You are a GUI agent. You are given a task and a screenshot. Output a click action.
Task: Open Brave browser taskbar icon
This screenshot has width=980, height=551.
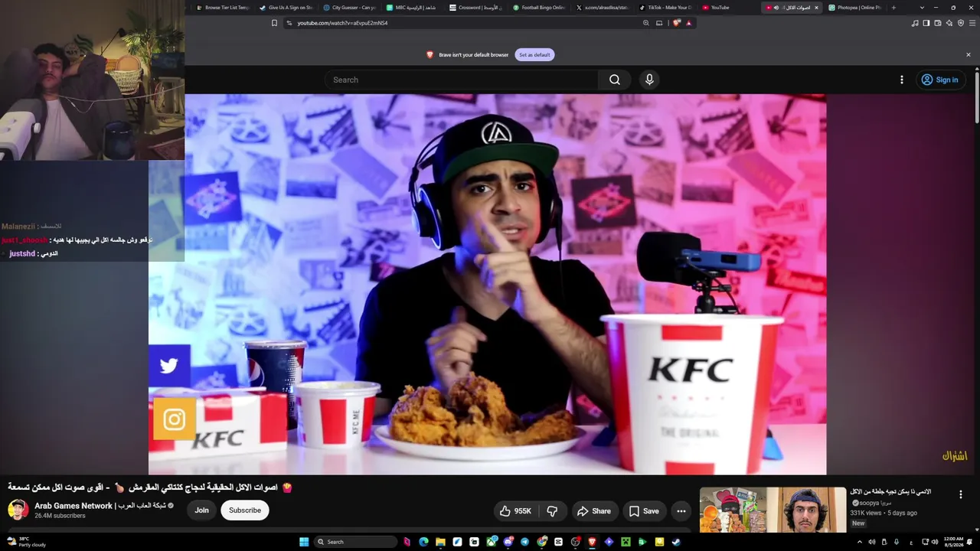pos(592,542)
